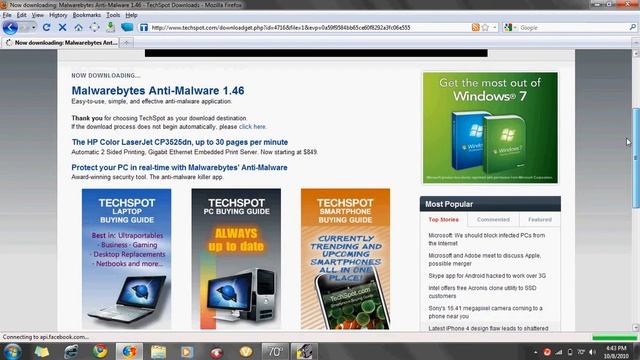Stop loading the page with the X icon

[62, 27]
